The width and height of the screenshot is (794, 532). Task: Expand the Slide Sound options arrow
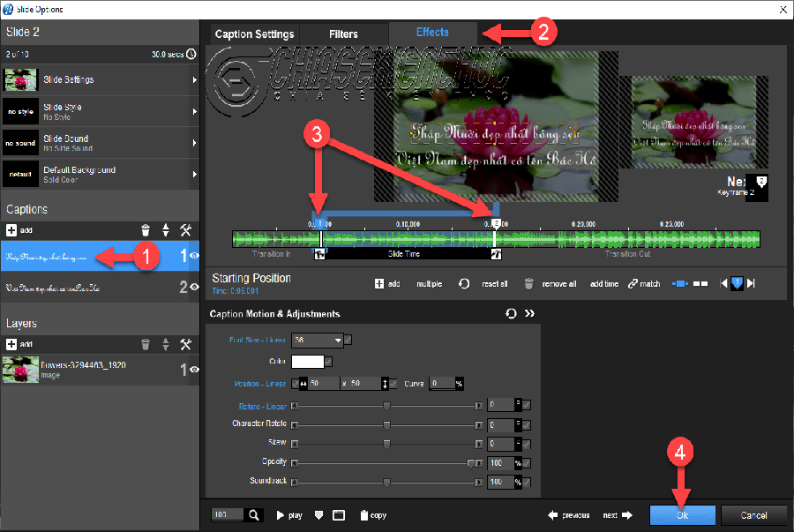coord(194,143)
